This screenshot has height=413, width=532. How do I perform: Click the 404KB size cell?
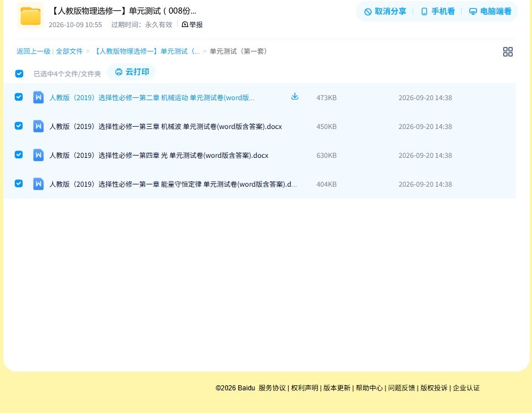pyautogui.click(x=327, y=184)
